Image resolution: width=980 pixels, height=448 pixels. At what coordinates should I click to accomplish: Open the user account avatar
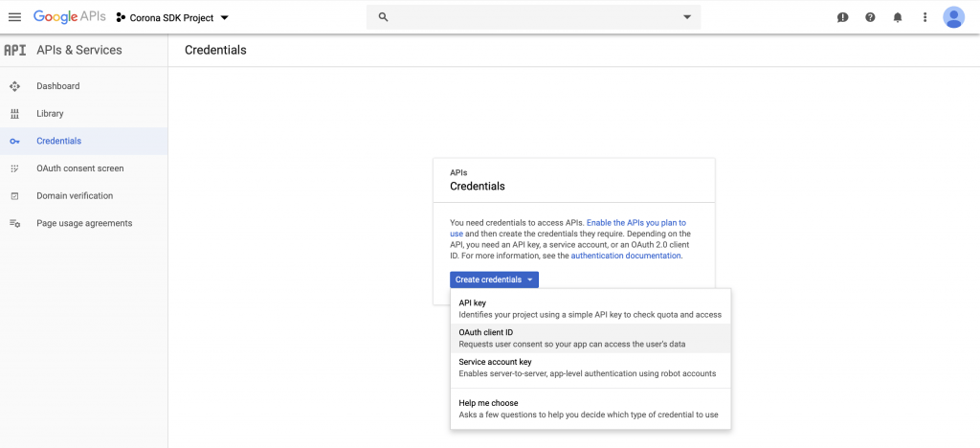953,17
